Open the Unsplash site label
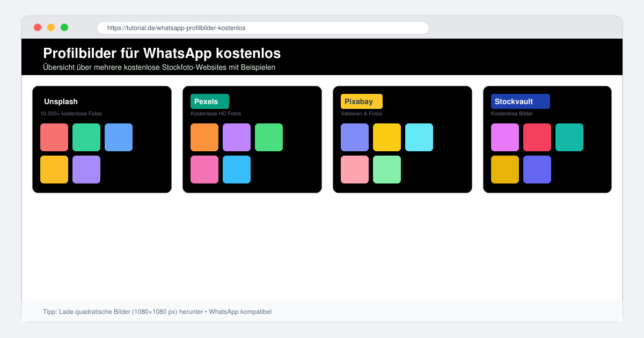Image resolution: width=644 pixels, height=338 pixels. [61, 101]
